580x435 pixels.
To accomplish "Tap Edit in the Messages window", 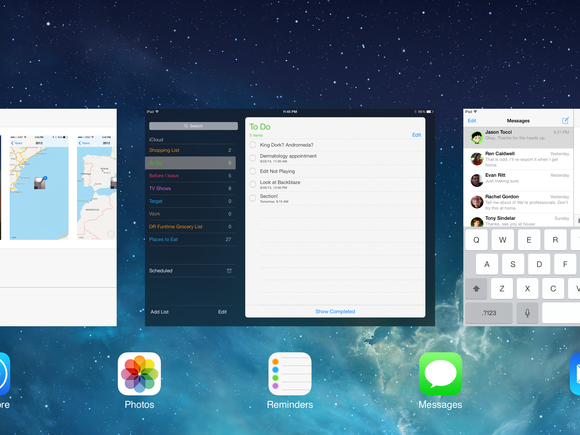I will pos(472,121).
